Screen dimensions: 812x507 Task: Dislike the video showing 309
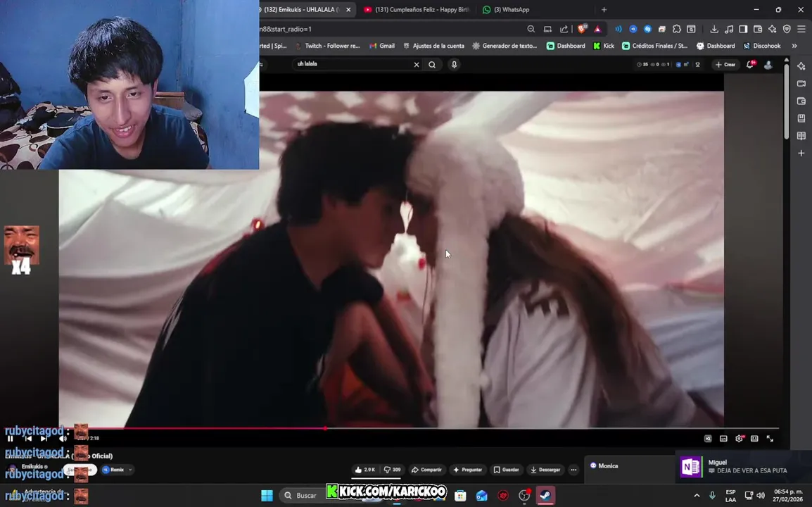pyautogui.click(x=393, y=470)
